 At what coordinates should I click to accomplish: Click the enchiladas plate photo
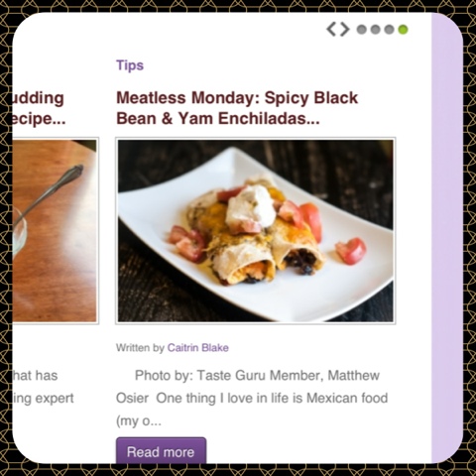pyautogui.click(x=256, y=230)
